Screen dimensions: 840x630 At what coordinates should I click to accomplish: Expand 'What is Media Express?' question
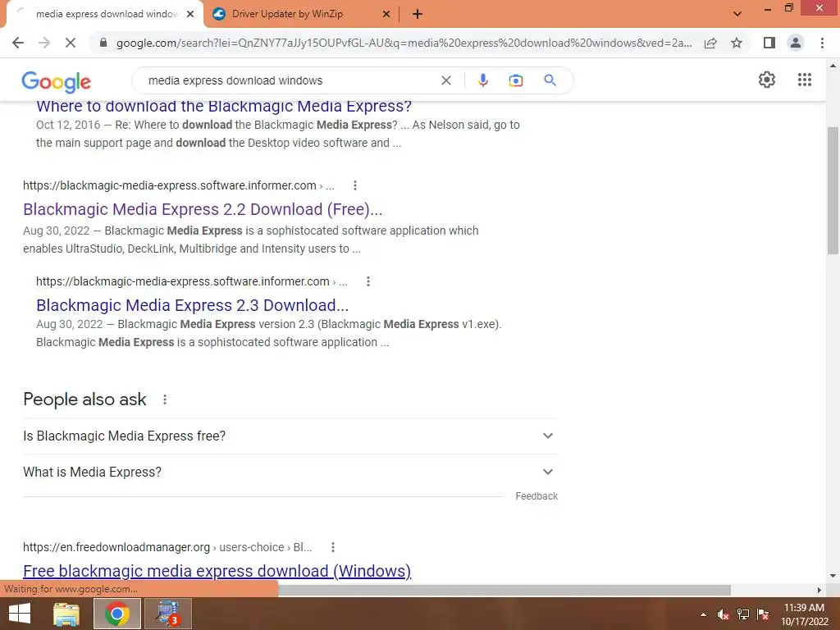pos(290,472)
